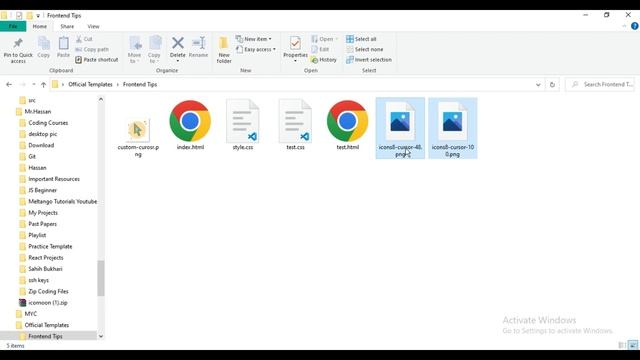
Task: Open the Copy to menu
Action: click(x=154, y=50)
